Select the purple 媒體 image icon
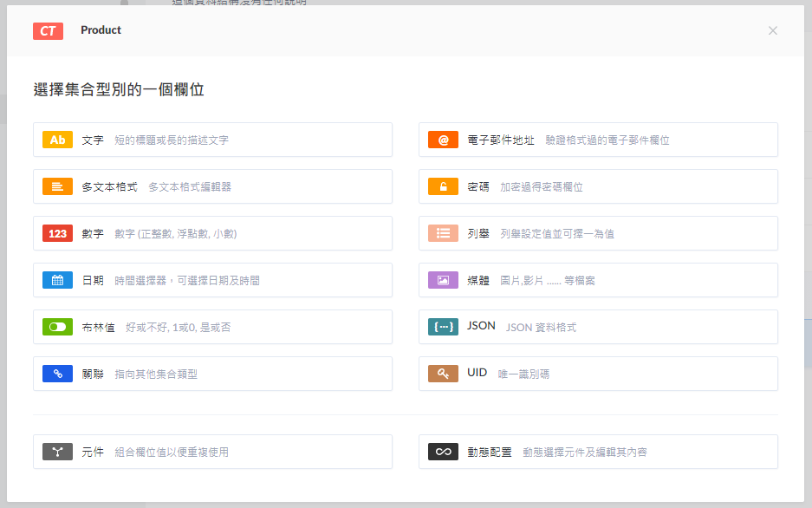 [443, 280]
